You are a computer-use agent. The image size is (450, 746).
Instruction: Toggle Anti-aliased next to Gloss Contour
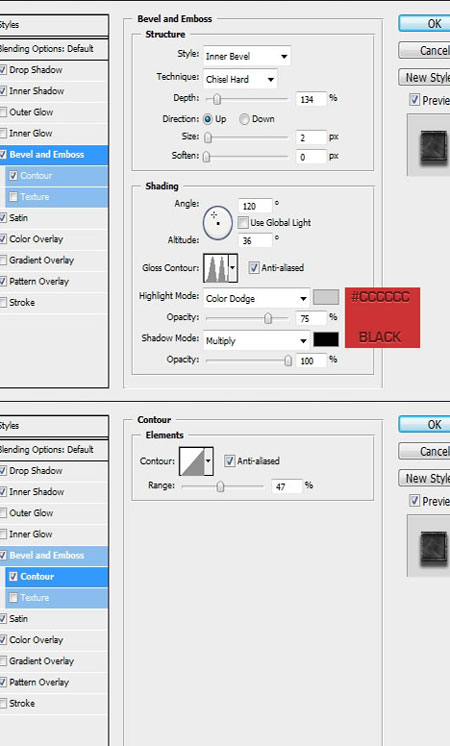(254, 268)
